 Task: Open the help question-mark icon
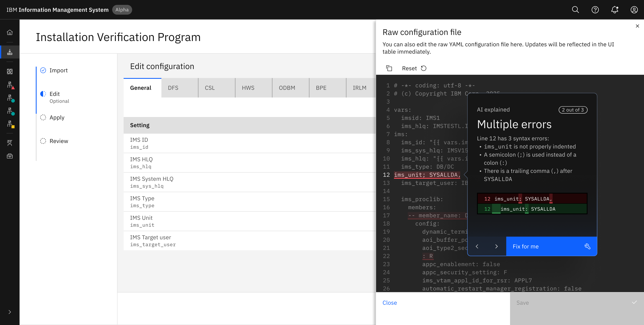click(x=595, y=10)
